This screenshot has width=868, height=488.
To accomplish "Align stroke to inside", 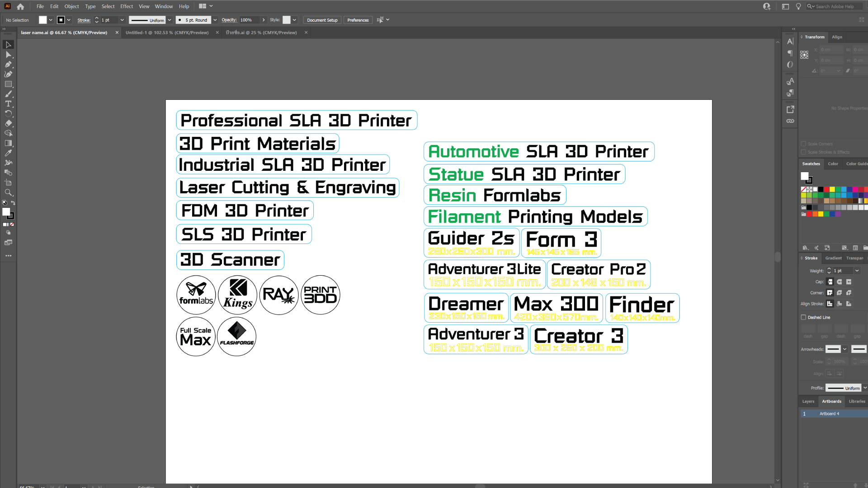I will tap(840, 304).
